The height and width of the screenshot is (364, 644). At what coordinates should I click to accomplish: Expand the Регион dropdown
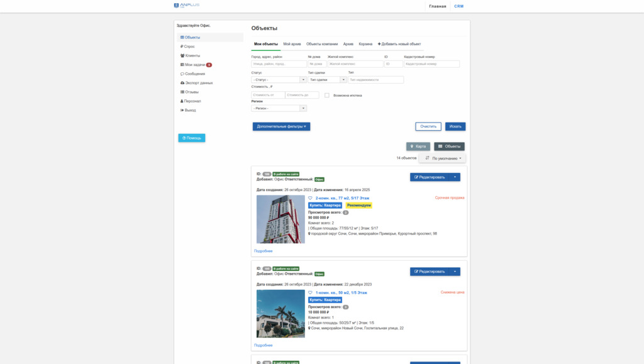[x=279, y=108]
